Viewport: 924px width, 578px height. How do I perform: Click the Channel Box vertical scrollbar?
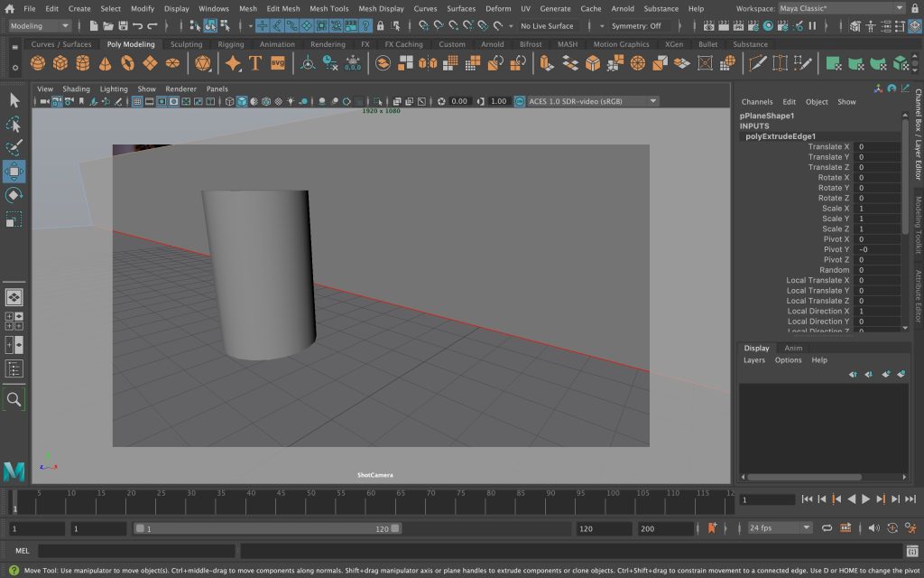click(x=905, y=176)
